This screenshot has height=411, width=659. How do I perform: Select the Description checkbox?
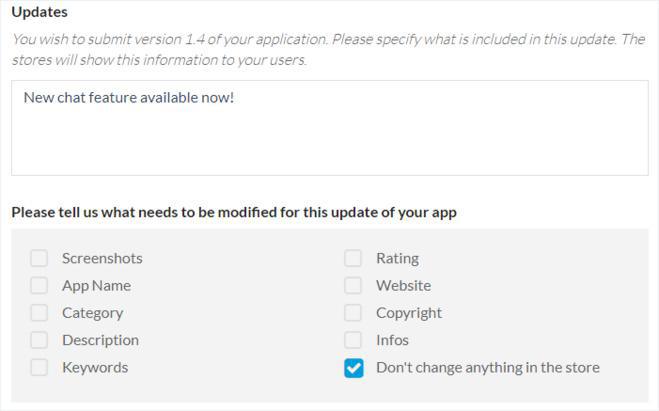click(39, 340)
